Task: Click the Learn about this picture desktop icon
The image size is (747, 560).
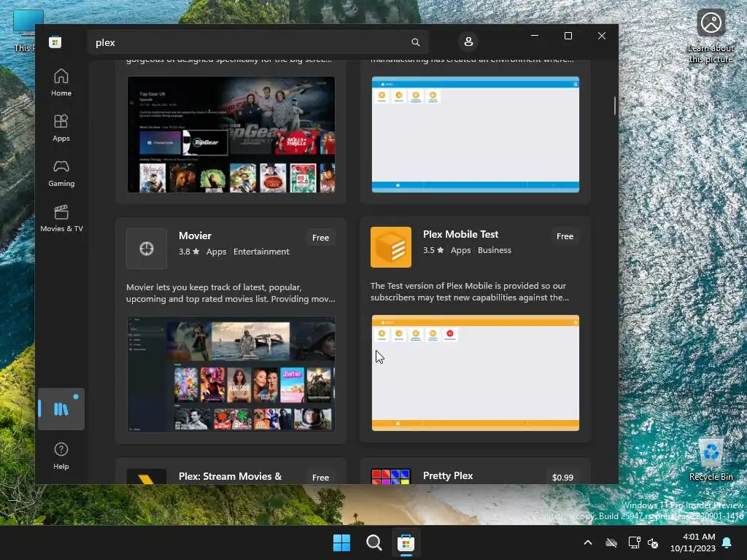Action: [711, 36]
